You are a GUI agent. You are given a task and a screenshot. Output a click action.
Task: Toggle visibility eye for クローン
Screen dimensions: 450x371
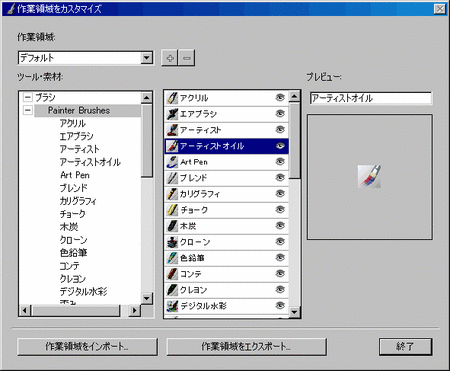[280, 241]
